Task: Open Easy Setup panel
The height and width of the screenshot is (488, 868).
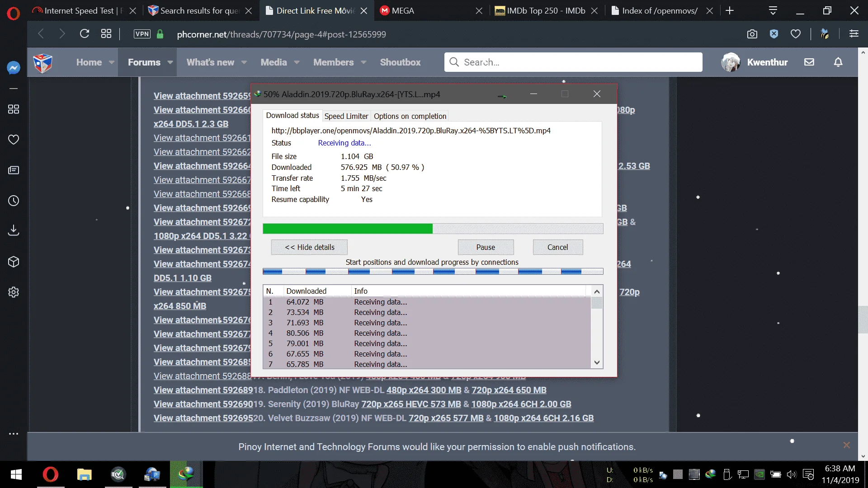Action: (854, 34)
